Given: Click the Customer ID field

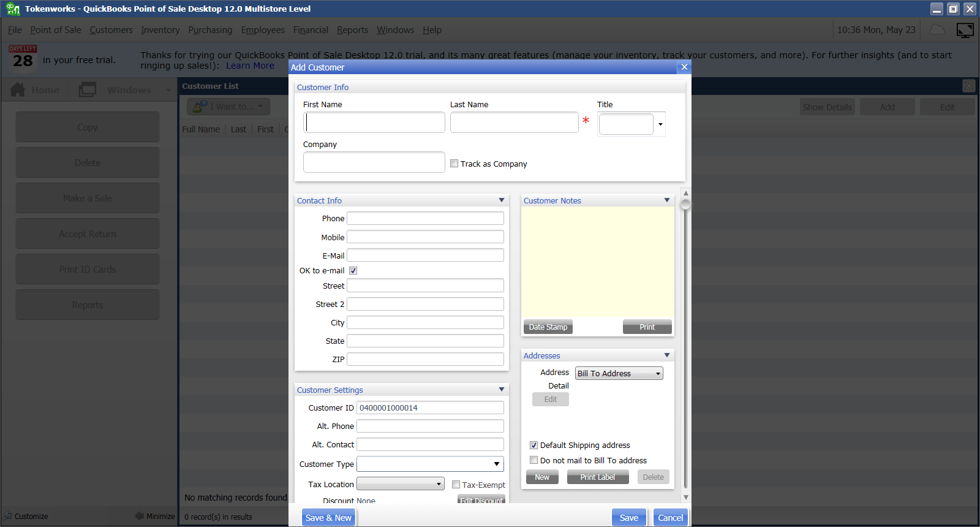Looking at the screenshot, I should 430,408.
